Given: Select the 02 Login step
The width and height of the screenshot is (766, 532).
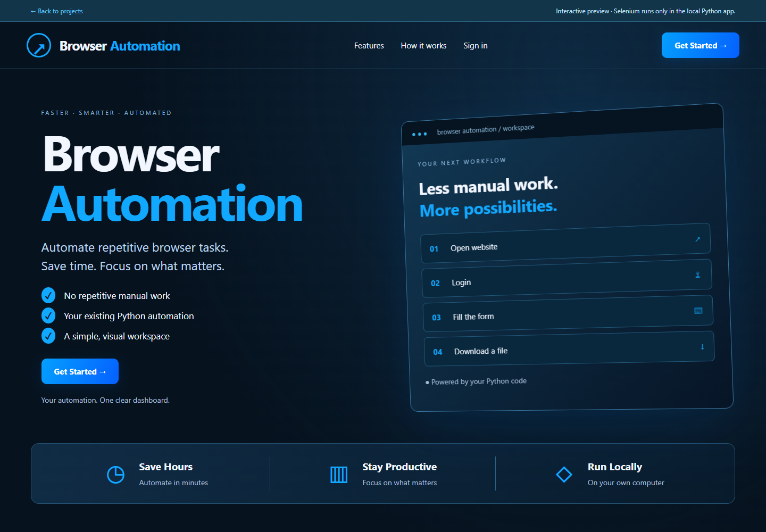Looking at the screenshot, I should point(567,279).
